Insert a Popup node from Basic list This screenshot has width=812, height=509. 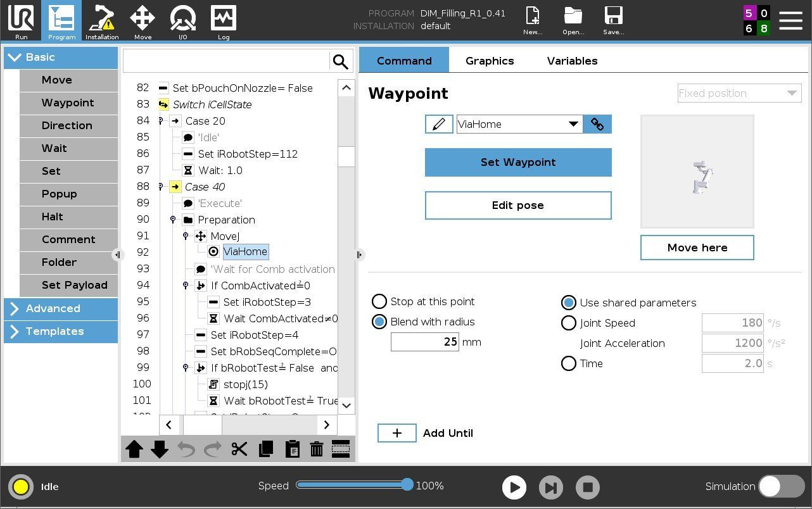tap(68, 194)
